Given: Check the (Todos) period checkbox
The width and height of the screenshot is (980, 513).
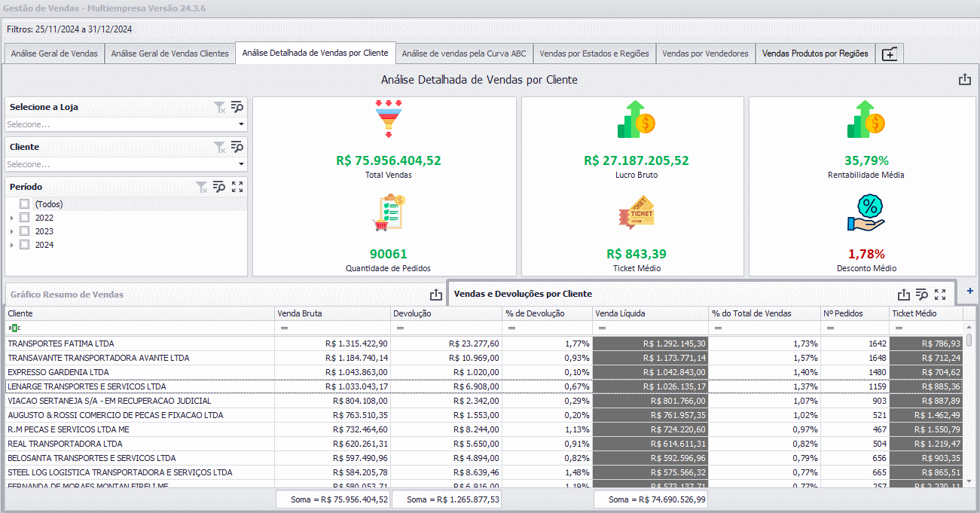Looking at the screenshot, I should click(25, 204).
